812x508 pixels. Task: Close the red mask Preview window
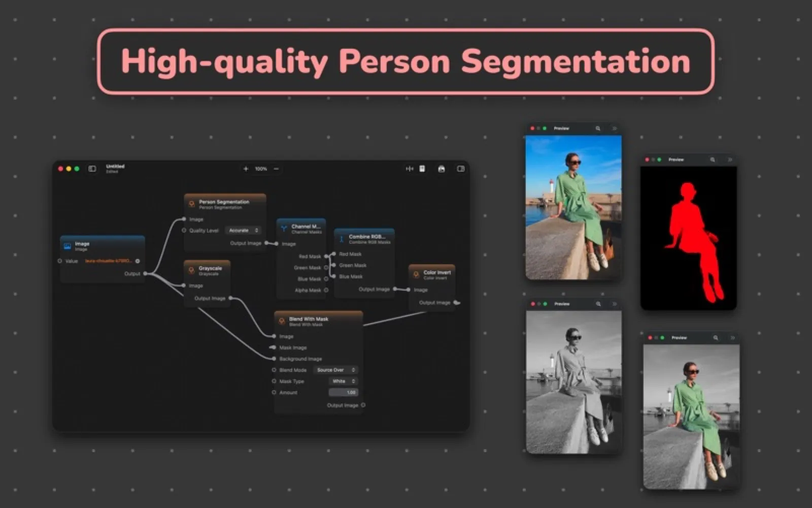[647, 160]
